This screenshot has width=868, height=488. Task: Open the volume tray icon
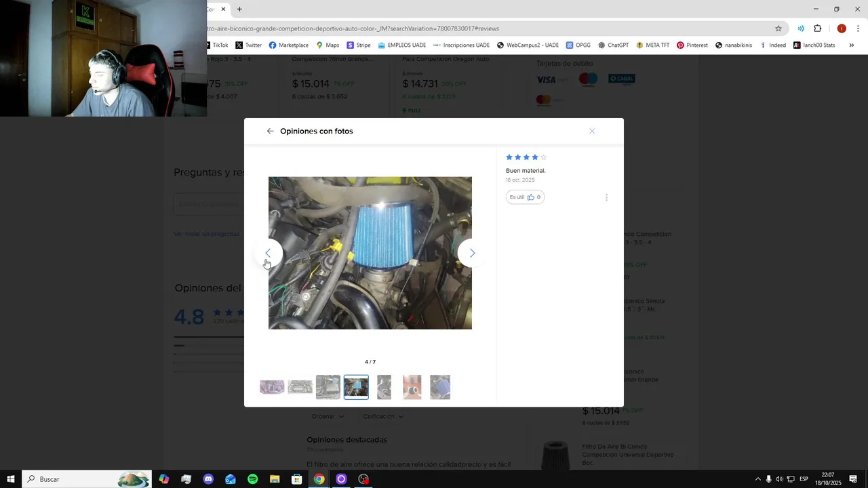pos(779,479)
